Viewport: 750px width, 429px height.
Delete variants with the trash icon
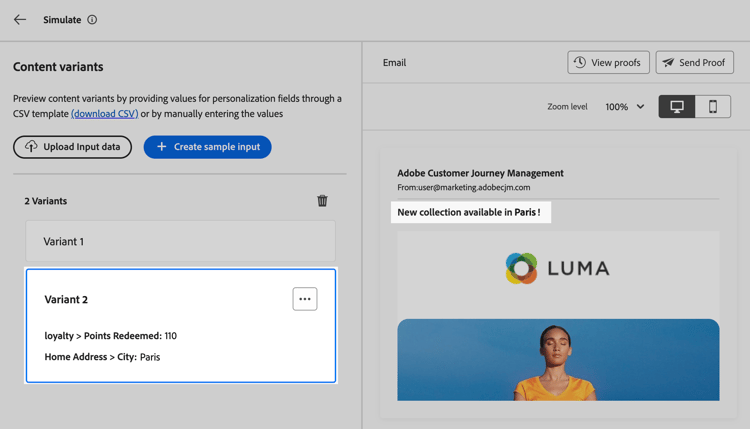(322, 201)
